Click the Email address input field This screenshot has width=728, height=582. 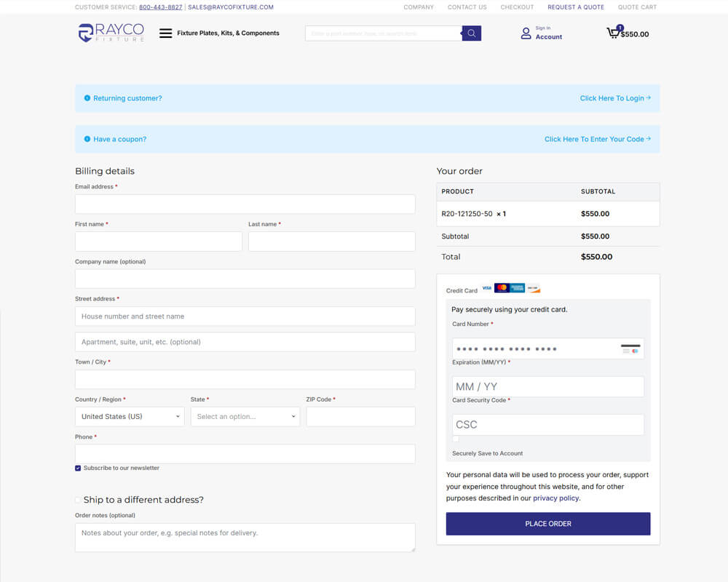pos(245,204)
